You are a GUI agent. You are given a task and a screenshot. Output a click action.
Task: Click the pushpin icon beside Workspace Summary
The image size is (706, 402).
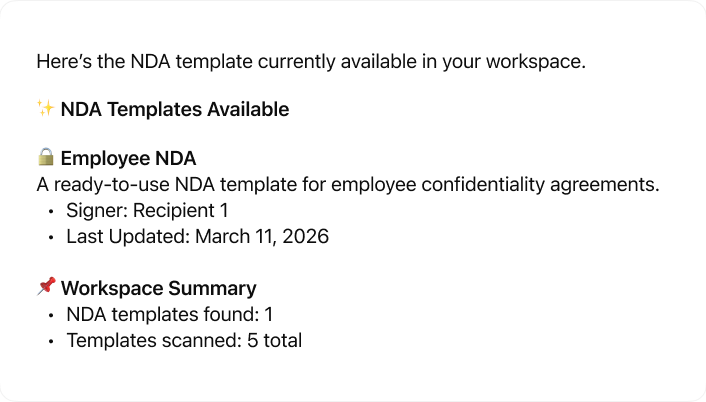[45, 288]
